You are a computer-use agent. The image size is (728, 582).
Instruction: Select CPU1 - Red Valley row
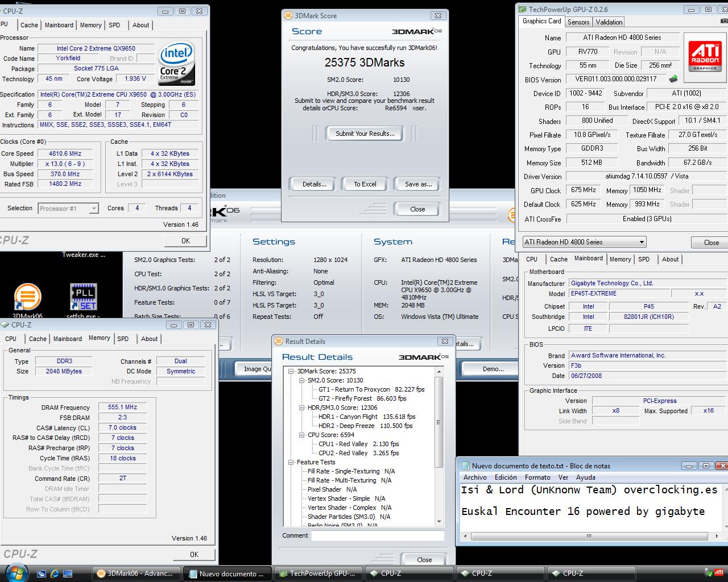(x=358, y=444)
